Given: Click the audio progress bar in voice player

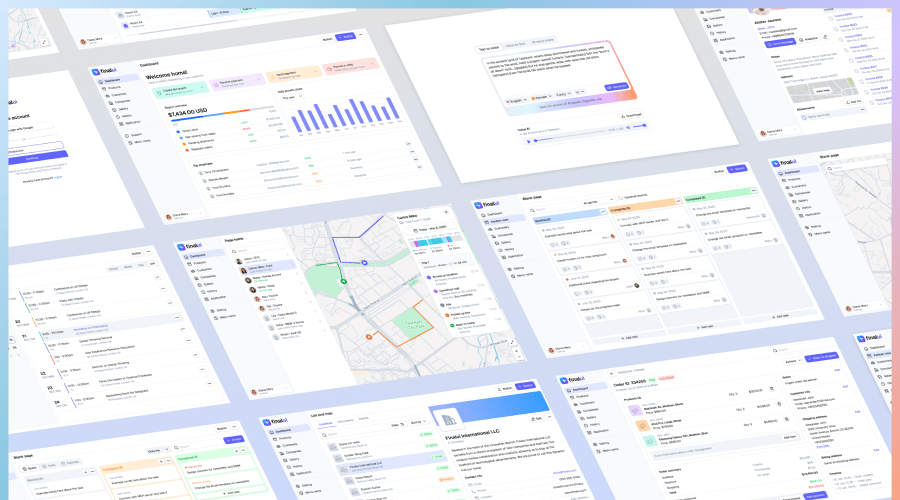Looking at the screenshot, I should [571, 135].
